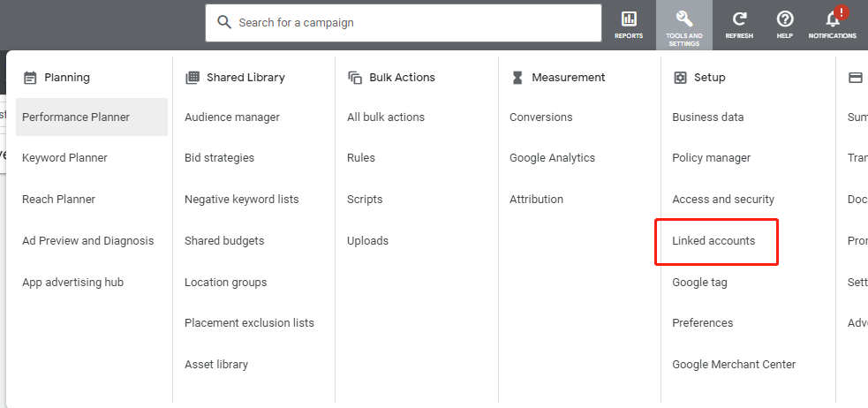Click the Planning column heading
Viewport: 868px width, 408px height.
coord(66,78)
